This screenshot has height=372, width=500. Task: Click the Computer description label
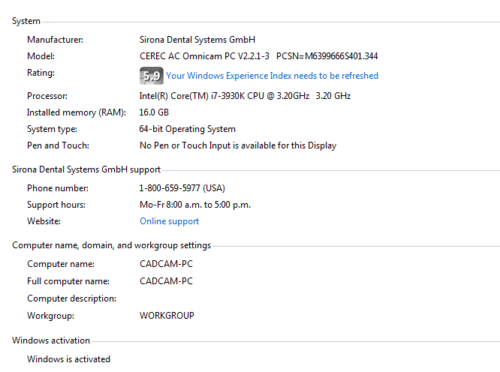point(72,299)
